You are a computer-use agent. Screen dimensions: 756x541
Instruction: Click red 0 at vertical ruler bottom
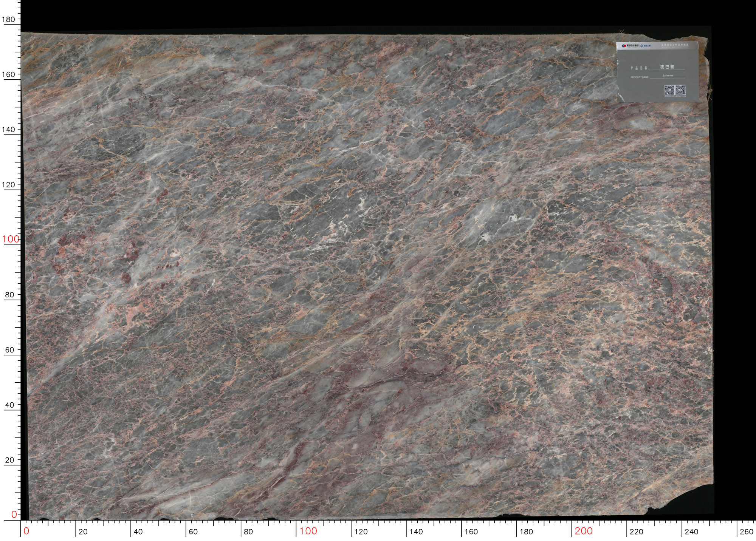click(14, 515)
